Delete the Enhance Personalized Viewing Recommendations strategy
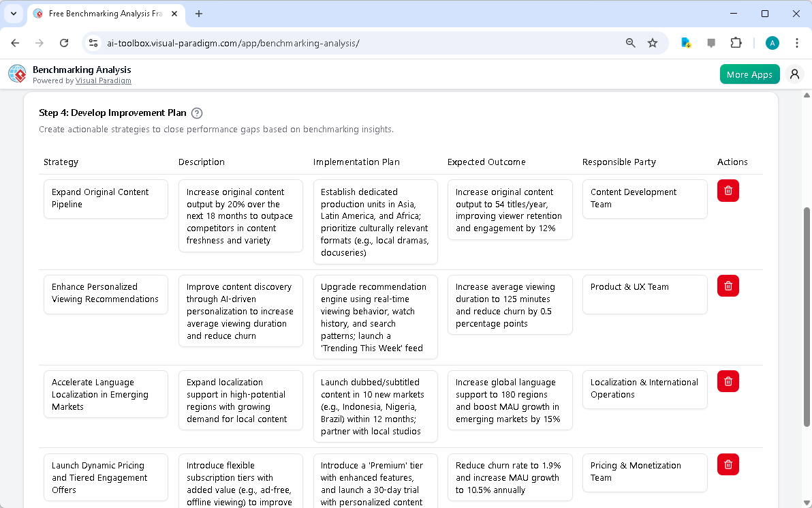The image size is (812, 508). tap(728, 286)
